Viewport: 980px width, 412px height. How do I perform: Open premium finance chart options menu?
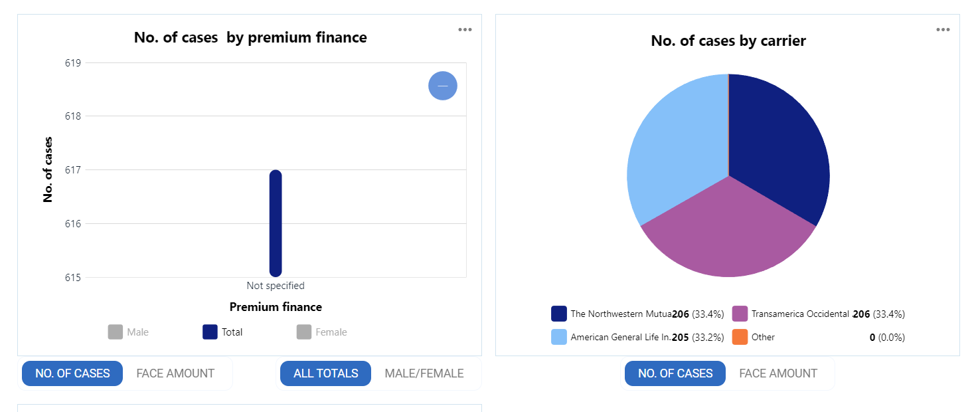pos(465,29)
